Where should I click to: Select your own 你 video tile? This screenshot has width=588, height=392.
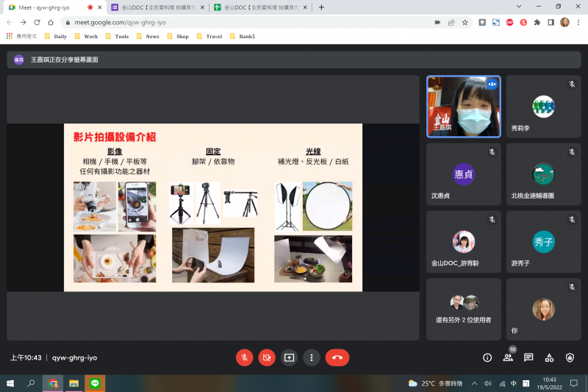click(x=543, y=309)
